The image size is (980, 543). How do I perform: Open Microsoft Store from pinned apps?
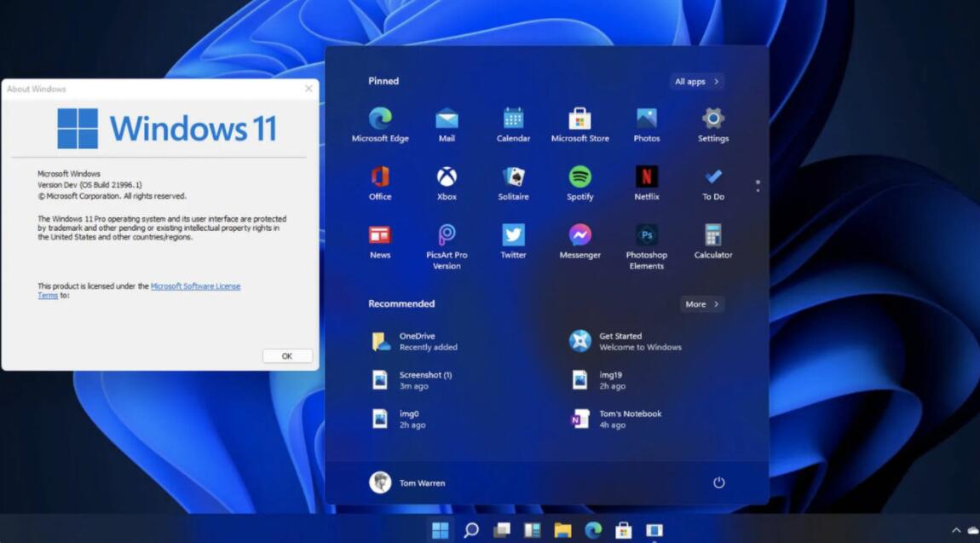point(580,118)
